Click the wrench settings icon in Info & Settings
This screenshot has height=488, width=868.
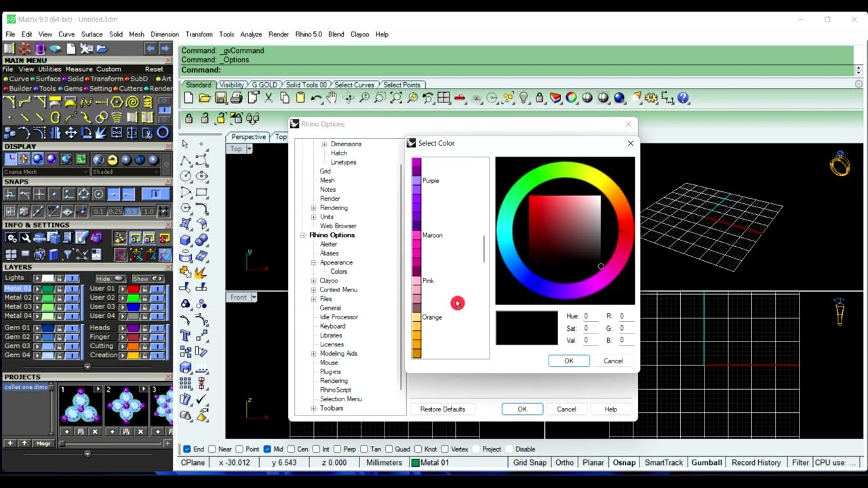[x=25, y=238]
